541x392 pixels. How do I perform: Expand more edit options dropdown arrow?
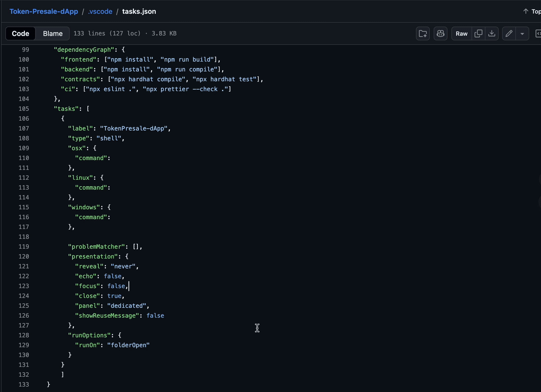click(522, 33)
